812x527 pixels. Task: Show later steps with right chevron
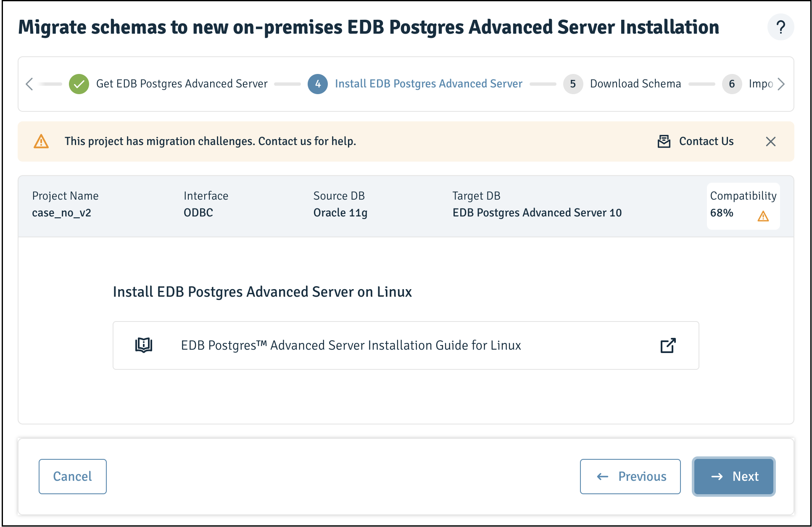(x=781, y=84)
